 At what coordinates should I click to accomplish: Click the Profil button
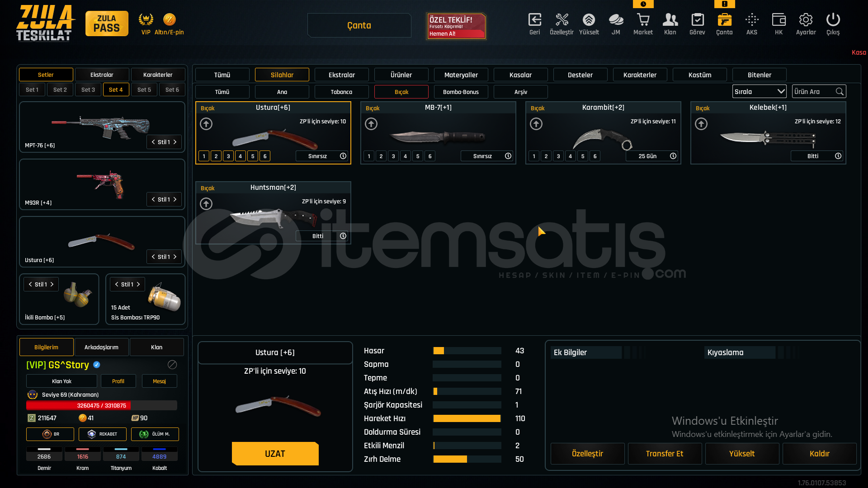[x=118, y=381]
